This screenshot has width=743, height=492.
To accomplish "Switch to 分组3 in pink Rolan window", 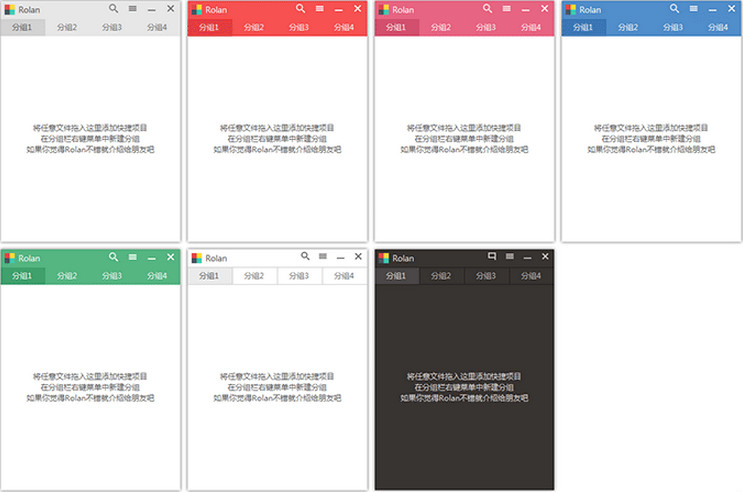I will click(x=487, y=27).
